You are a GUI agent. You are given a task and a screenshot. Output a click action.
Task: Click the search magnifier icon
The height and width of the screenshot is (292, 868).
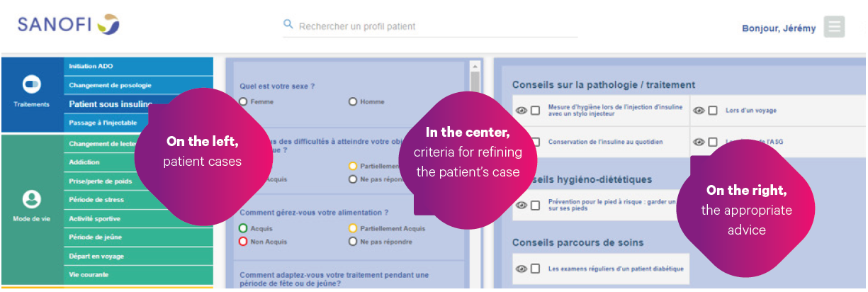(x=288, y=24)
